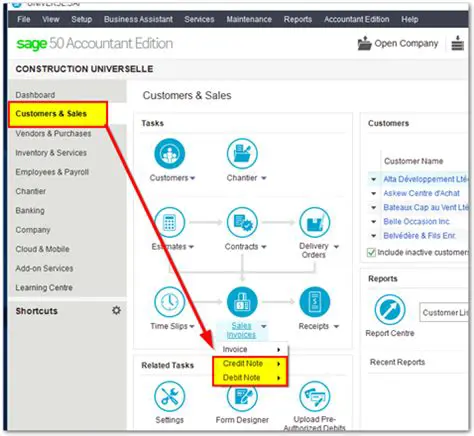Select Banking in the sidebar

point(30,211)
